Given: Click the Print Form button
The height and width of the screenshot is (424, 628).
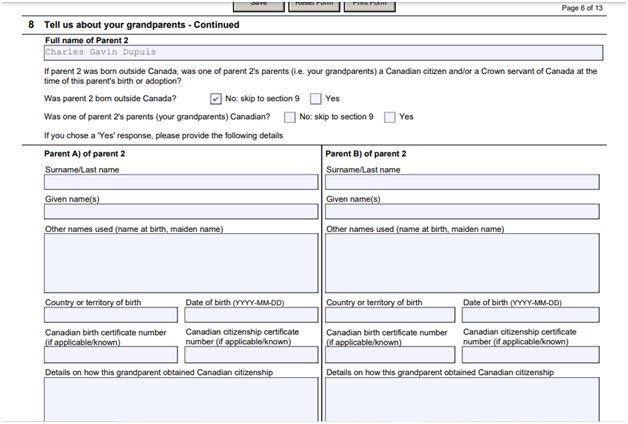Looking at the screenshot, I should pyautogui.click(x=370, y=5).
